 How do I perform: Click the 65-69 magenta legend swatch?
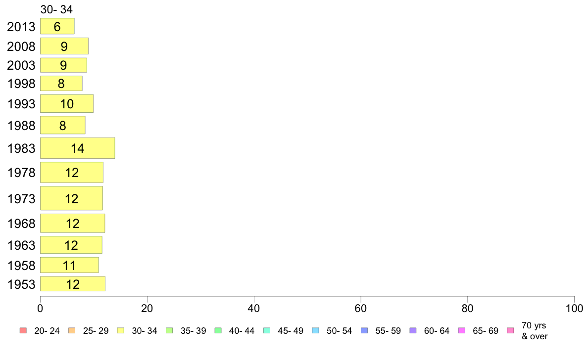462,331
